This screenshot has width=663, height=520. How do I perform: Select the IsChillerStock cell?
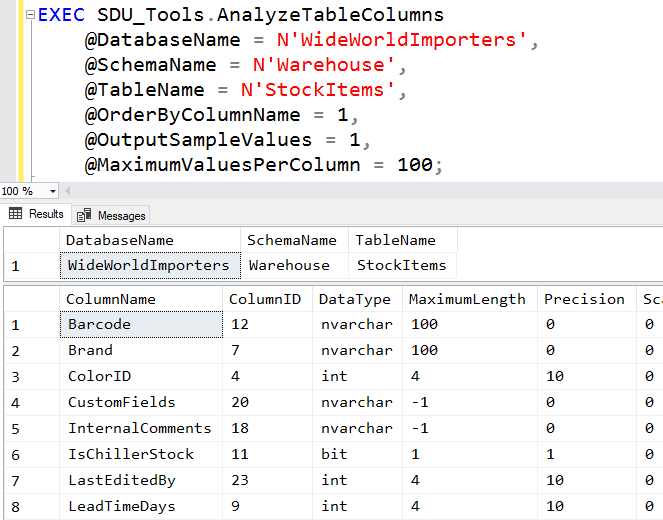(141, 454)
